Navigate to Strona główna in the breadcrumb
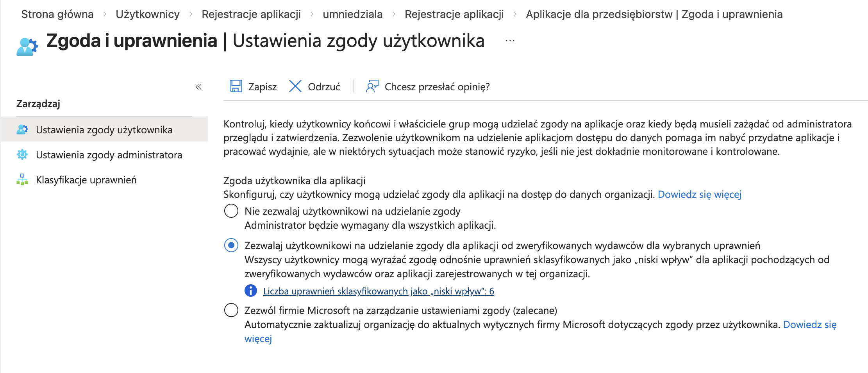 point(58,14)
